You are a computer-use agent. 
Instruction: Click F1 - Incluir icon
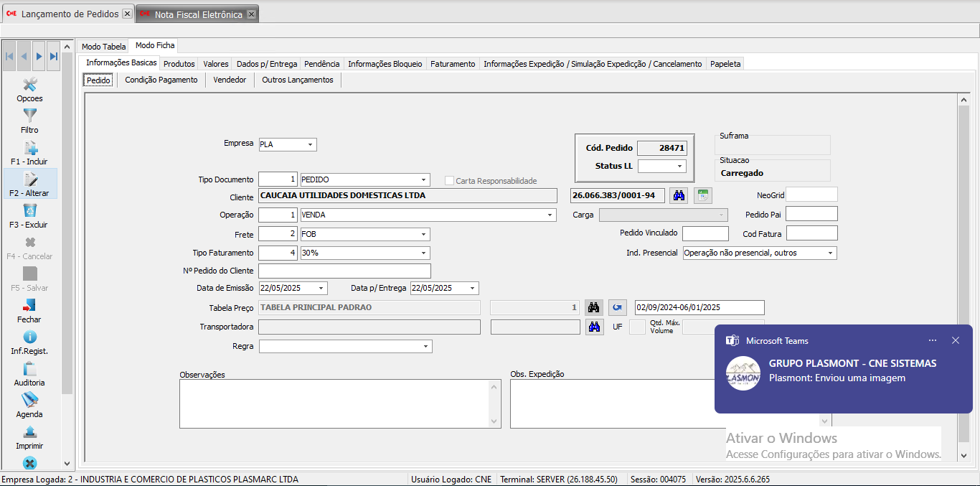(x=30, y=148)
